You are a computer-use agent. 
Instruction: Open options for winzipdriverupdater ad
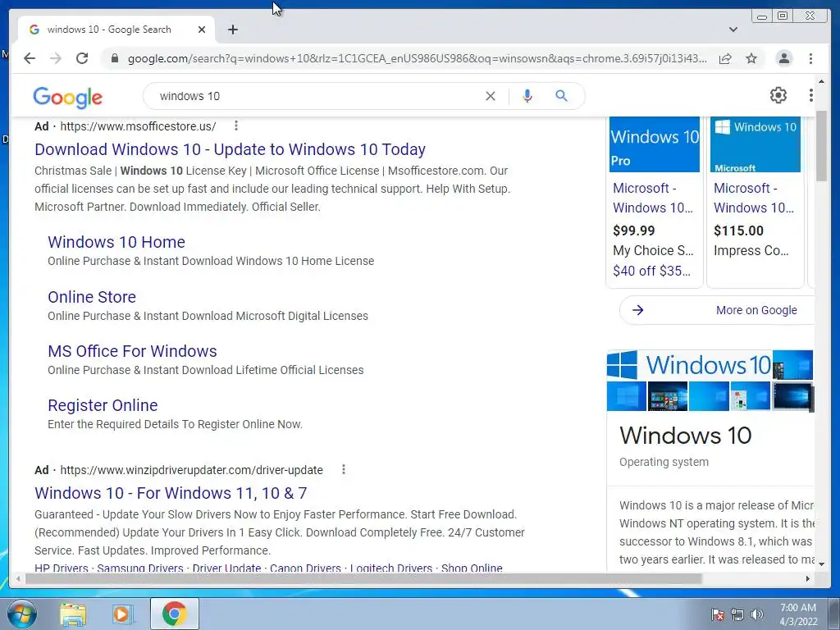click(x=344, y=470)
